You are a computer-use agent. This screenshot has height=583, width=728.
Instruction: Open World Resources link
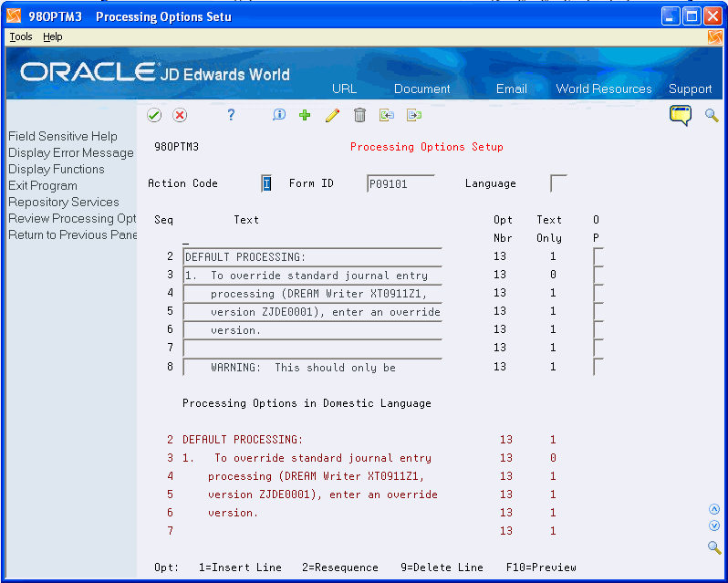click(604, 88)
